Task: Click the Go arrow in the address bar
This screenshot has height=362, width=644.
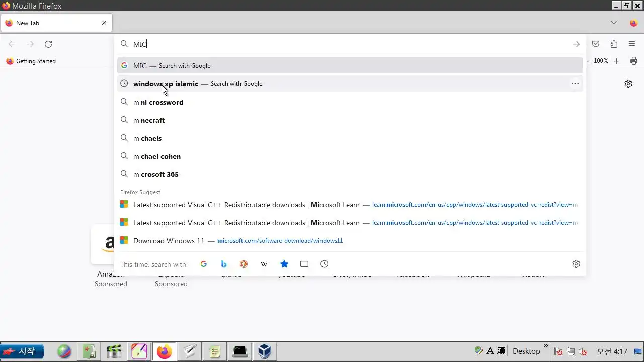Action: pos(576,44)
